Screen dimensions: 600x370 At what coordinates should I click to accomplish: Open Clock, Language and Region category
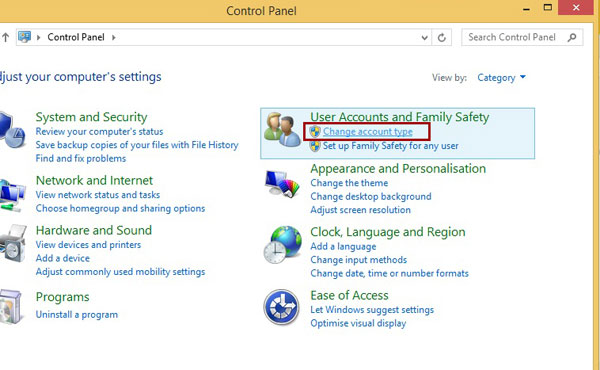coord(388,232)
